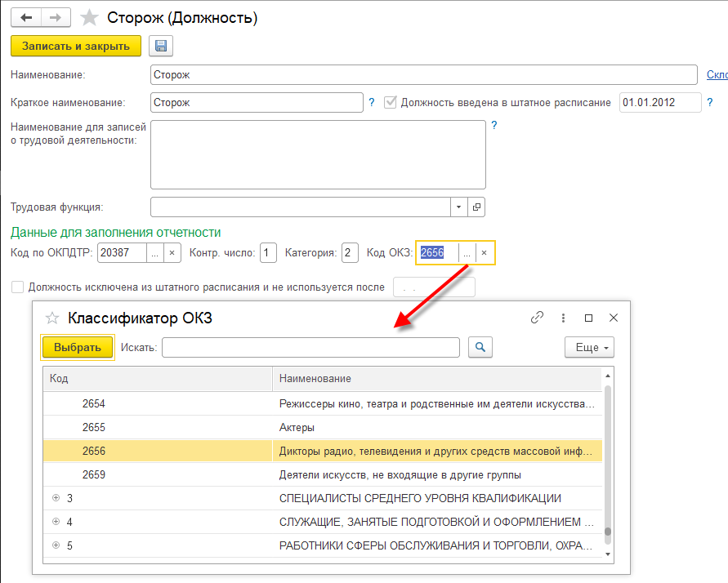Viewport: 728px width, 583px height.
Task: Click the трудовой деятельности multiline text area
Action: click(318, 154)
